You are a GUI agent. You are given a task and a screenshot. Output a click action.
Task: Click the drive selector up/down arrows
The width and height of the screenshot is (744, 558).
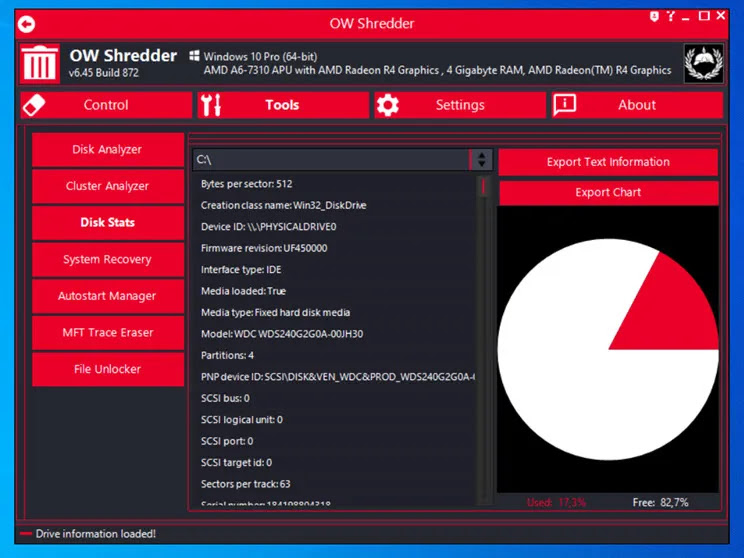(482, 159)
